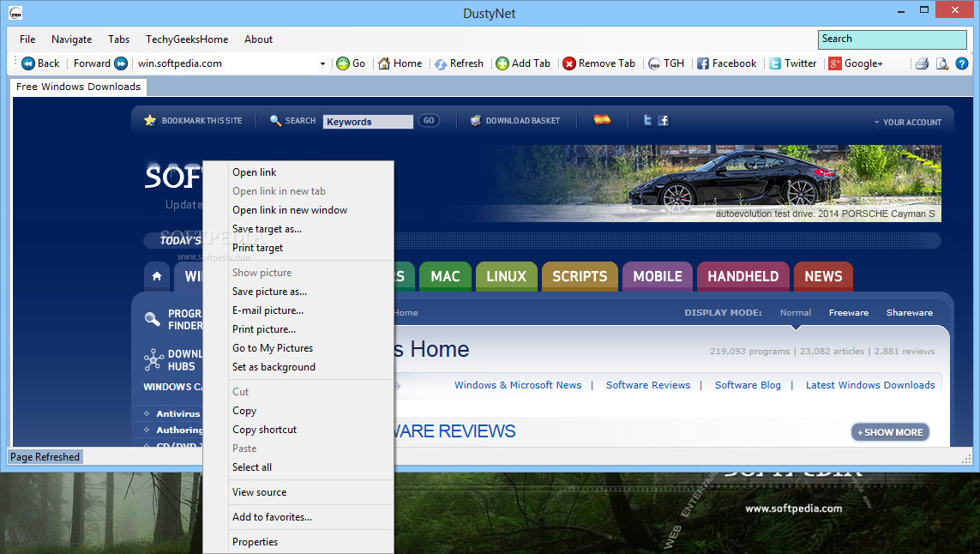The image size is (980, 554).
Task: Choose Open link from context menu
Action: coord(298,172)
